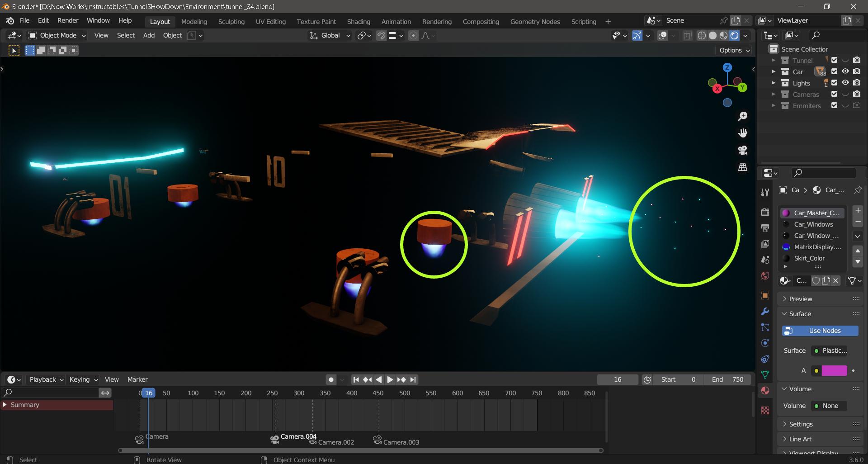This screenshot has height=464, width=868.
Task: Open the Render menu
Action: [68, 20]
